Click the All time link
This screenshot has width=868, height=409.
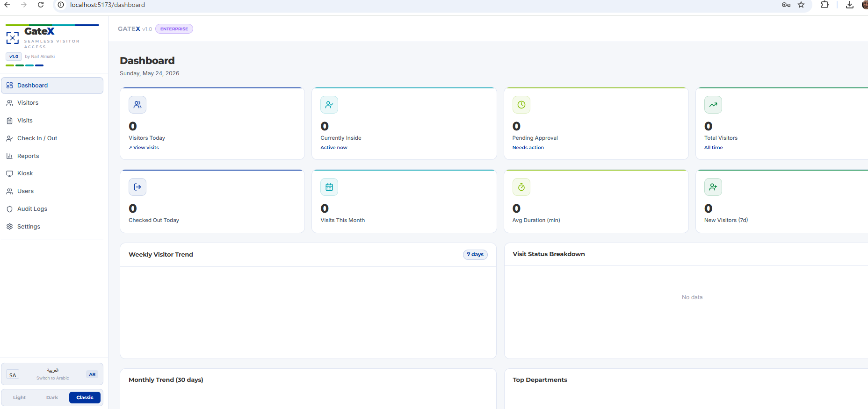click(x=714, y=148)
